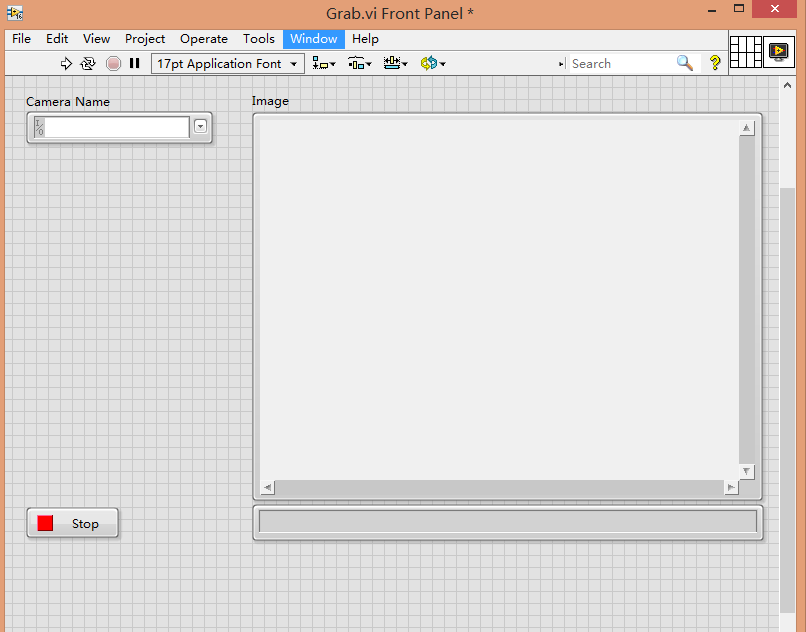Image resolution: width=806 pixels, height=632 pixels.
Task: Click the Run Continuously button
Action: click(88, 63)
